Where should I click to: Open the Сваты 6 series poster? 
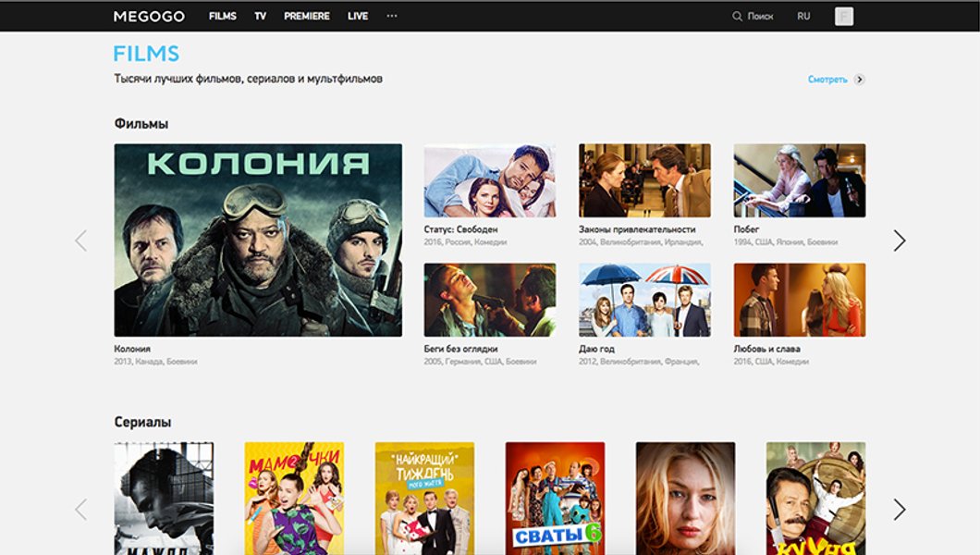pos(555,498)
